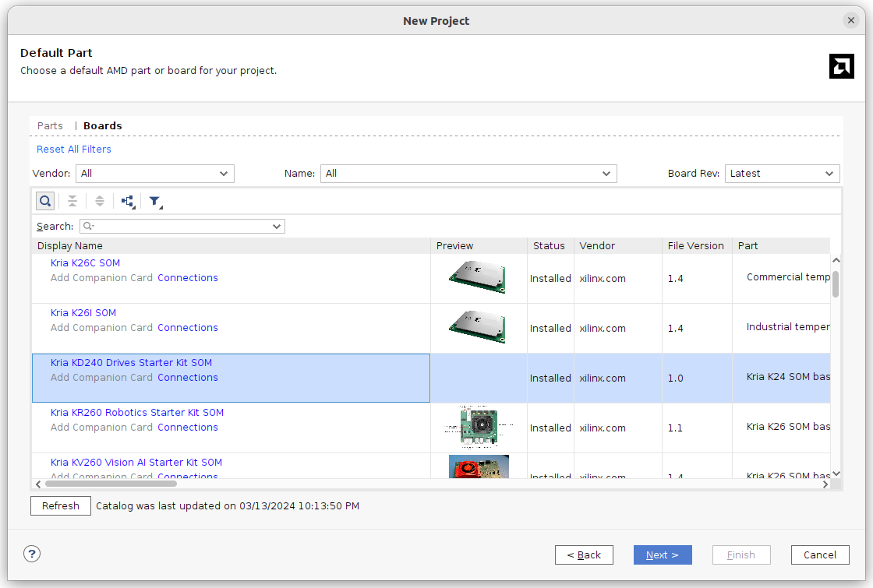Open the filter funnel toolbar icon
Viewport: 873px width, 588px height.
click(155, 202)
